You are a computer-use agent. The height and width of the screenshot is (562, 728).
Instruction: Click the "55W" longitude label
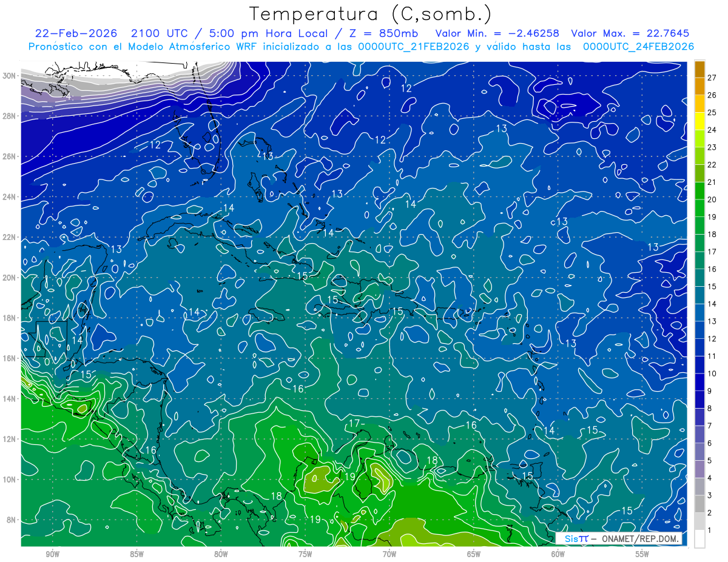pos(642,554)
